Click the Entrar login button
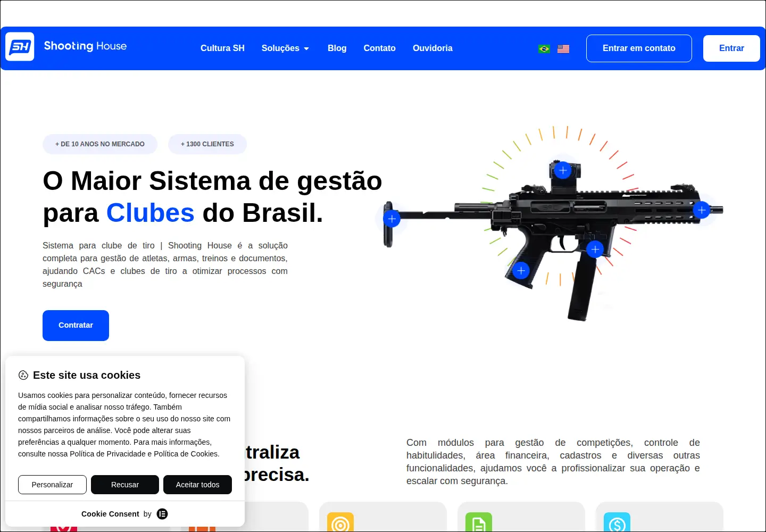766x532 pixels. point(731,48)
